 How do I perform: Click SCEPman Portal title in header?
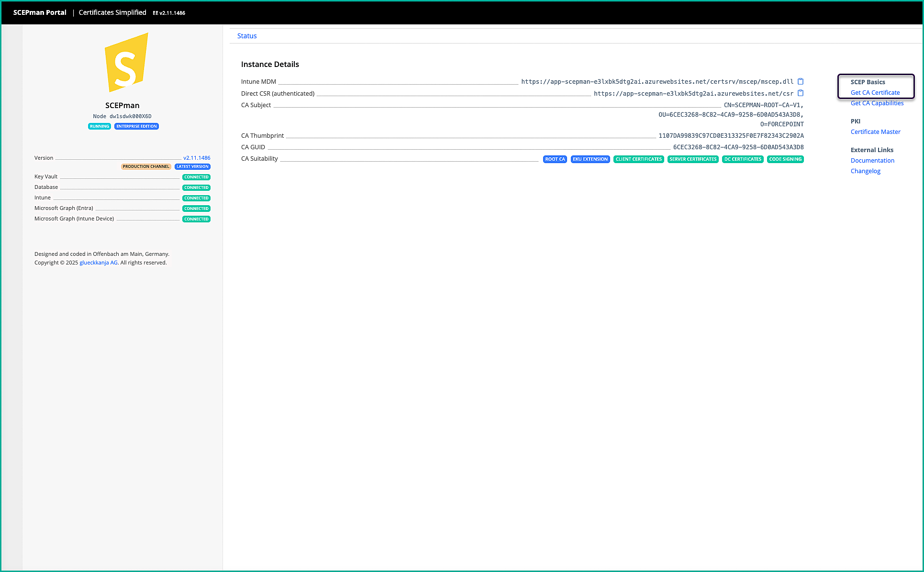pos(40,12)
